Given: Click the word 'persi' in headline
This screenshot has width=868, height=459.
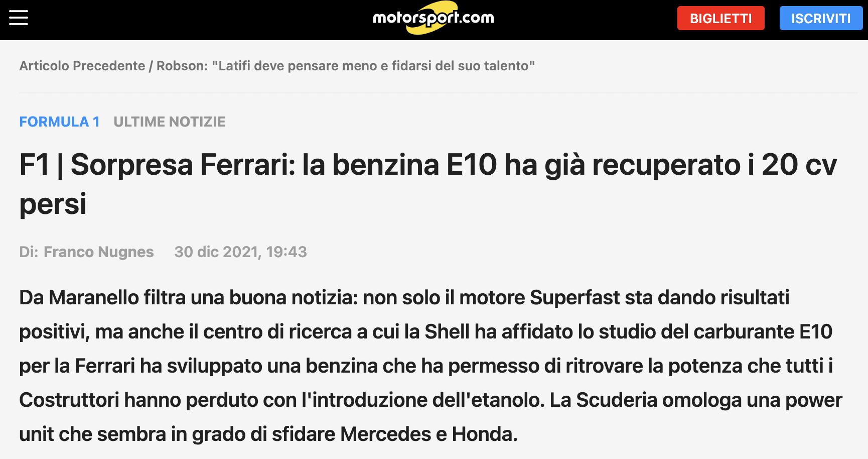Looking at the screenshot, I should (x=53, y=204).
